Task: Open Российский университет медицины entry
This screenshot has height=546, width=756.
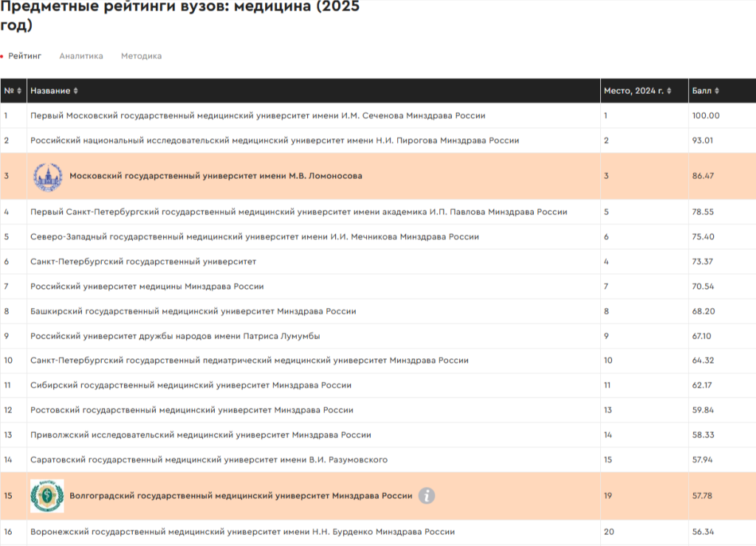Action: coord(147,287)
